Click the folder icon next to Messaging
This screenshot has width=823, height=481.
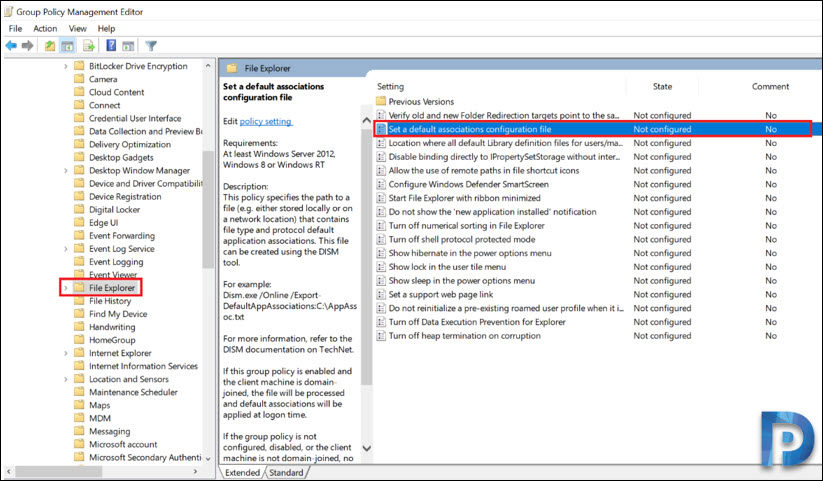[79, 431]
